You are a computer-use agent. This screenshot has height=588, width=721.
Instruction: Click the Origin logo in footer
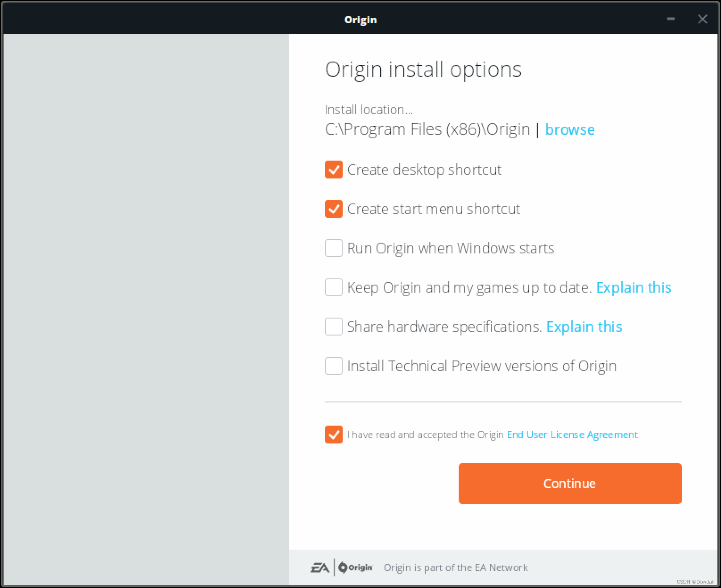355,567
